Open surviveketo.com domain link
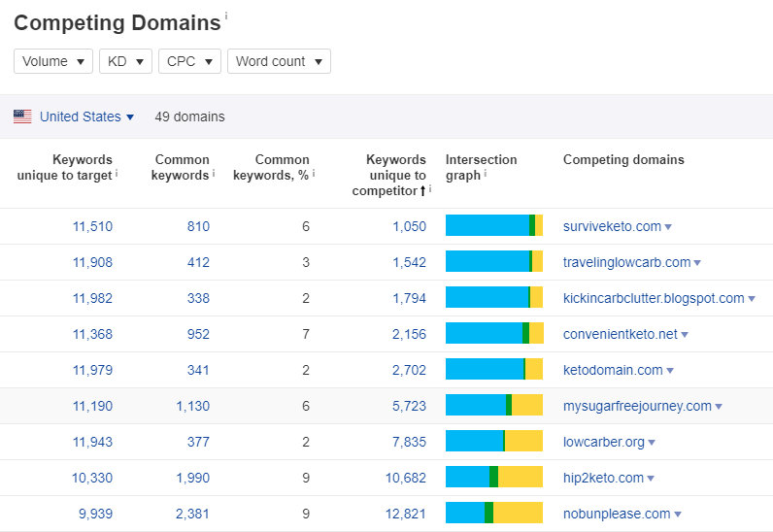Viewport: 773px width, 532px height. tap(612, 226)
